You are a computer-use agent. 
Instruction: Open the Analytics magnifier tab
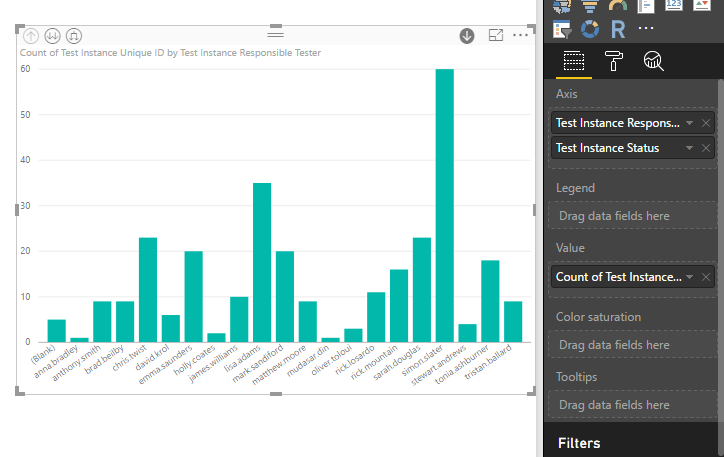653,61
